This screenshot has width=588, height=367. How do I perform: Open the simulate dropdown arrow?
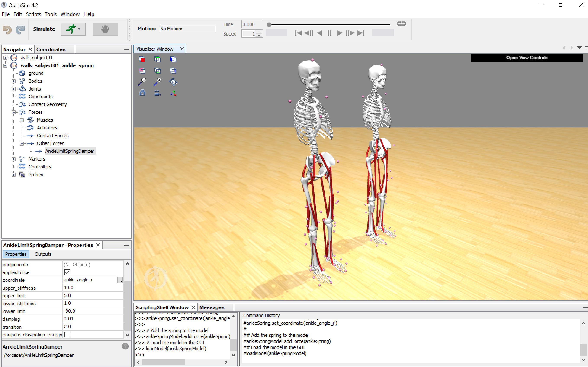point(80,29)
